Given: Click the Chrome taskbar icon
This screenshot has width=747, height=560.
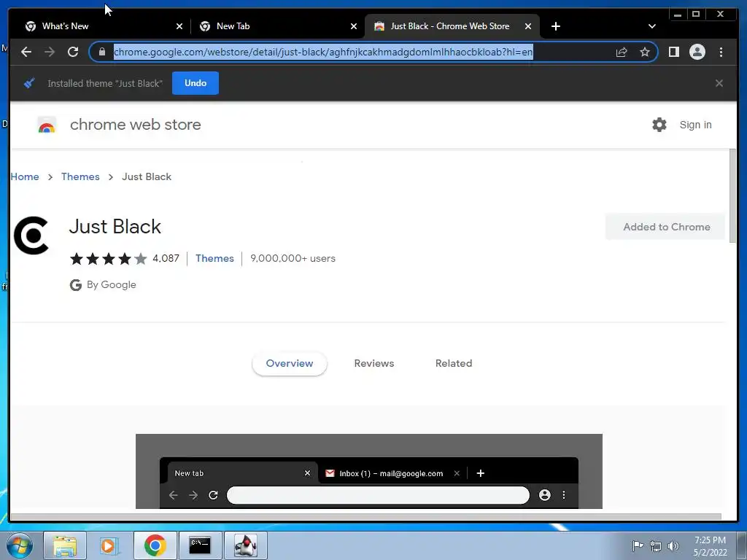Looking at the screenshot, I should [155, 545].
